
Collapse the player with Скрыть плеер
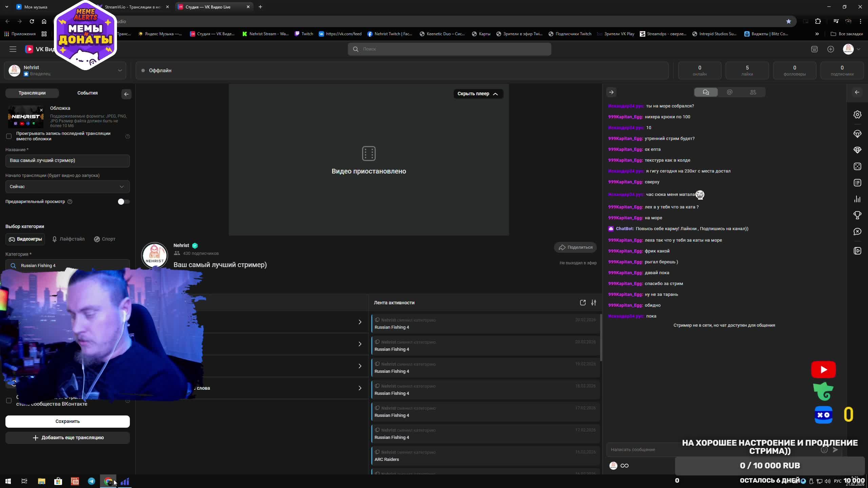tap(478, 94)
